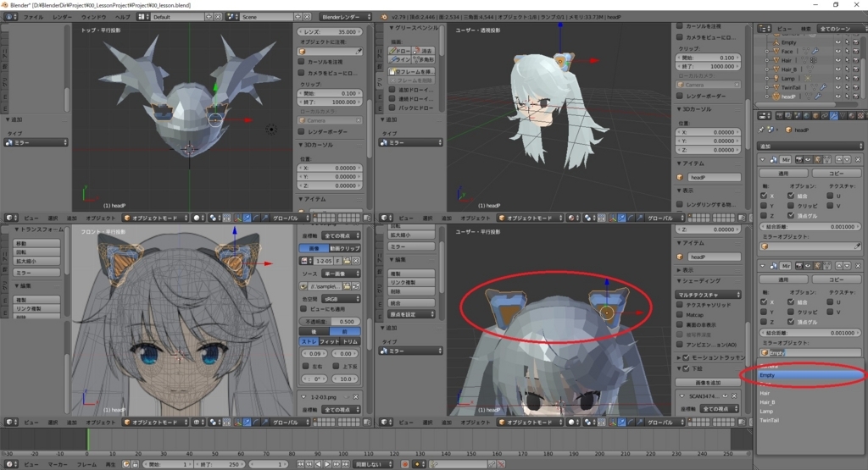Toggle edit mode icon on second mirror modifier
Screen dimensions: 868x470
coord(818,266)
